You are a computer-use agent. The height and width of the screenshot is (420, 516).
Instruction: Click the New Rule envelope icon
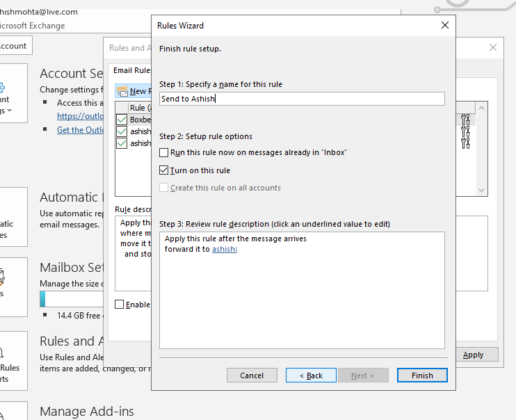pyautogui.click(x=122, y=91)
